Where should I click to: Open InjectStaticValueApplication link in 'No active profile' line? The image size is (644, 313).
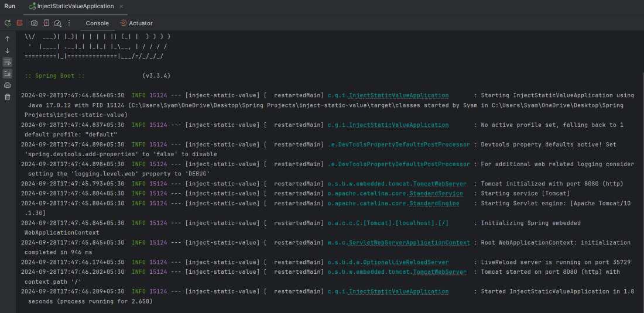(x=398, y=125)
